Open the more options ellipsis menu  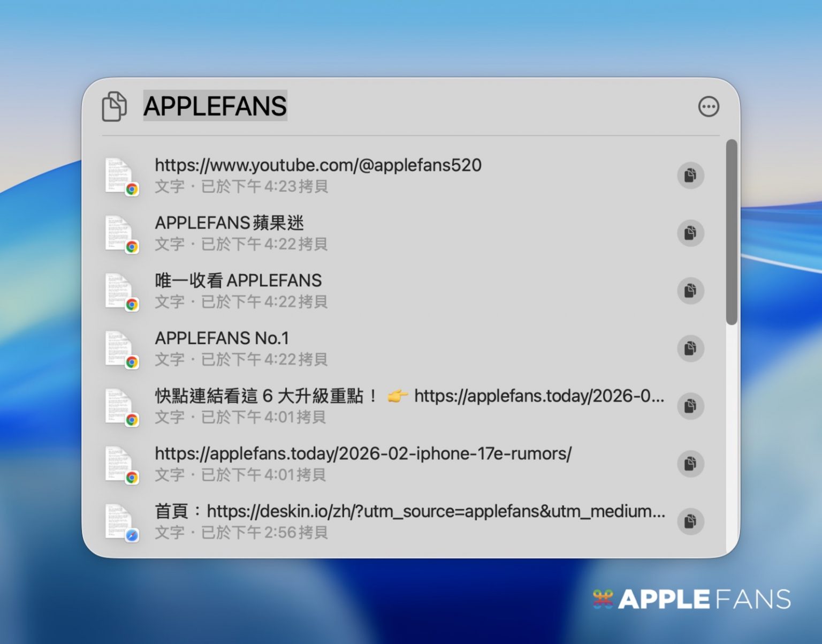click(708, 107)
